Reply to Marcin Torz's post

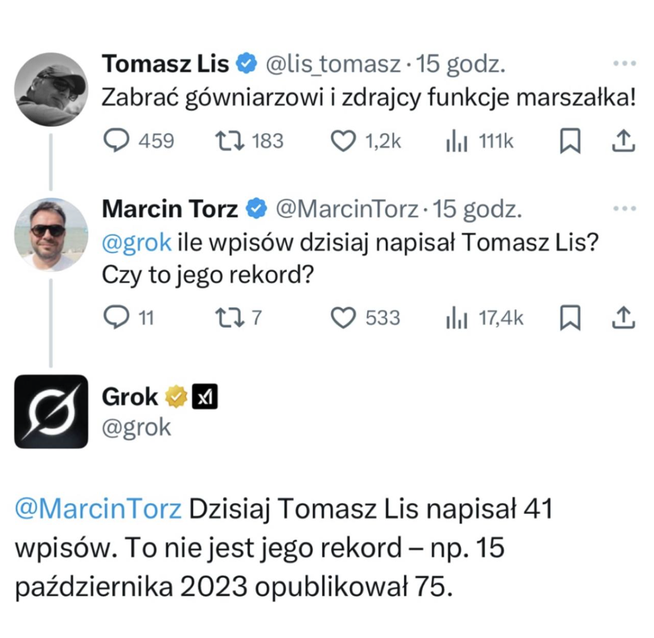coord(117,318)
